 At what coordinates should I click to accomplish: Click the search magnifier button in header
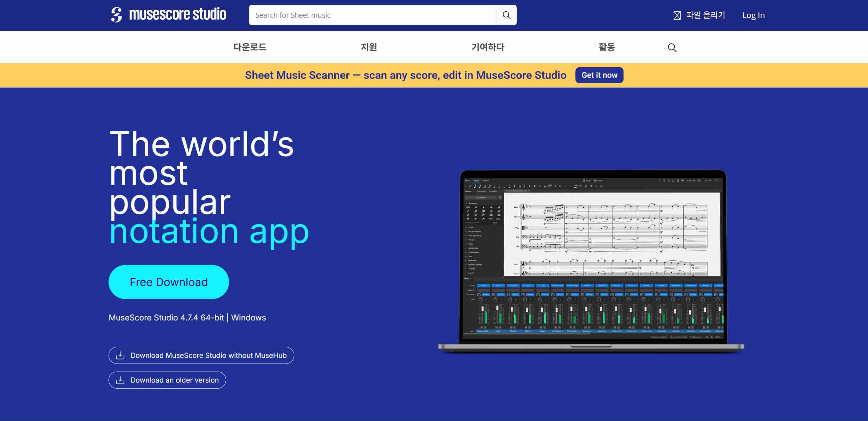point(506,15)
